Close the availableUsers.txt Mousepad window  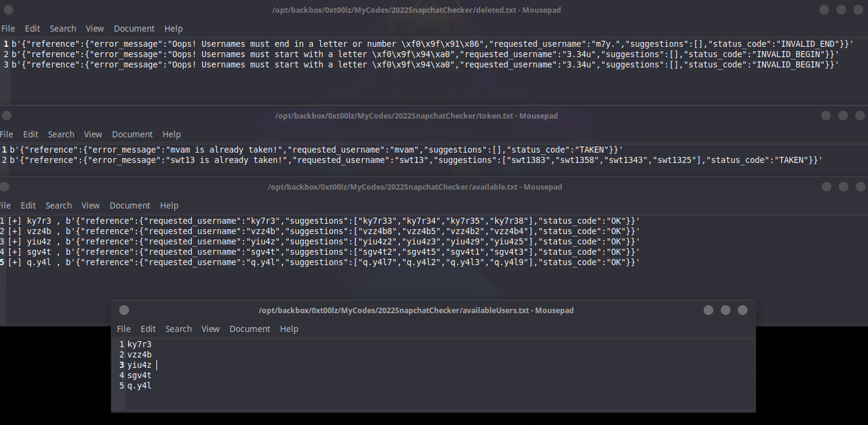[x=743, y=310]
